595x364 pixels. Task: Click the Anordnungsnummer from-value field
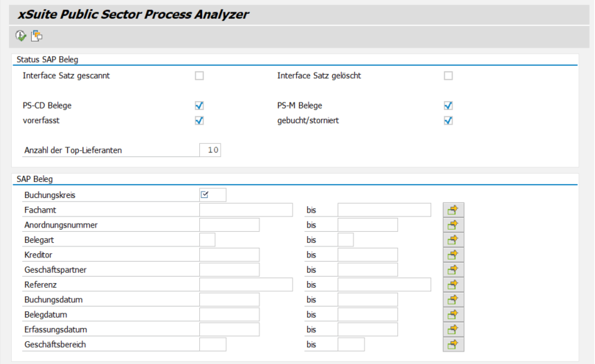point(229,225)
